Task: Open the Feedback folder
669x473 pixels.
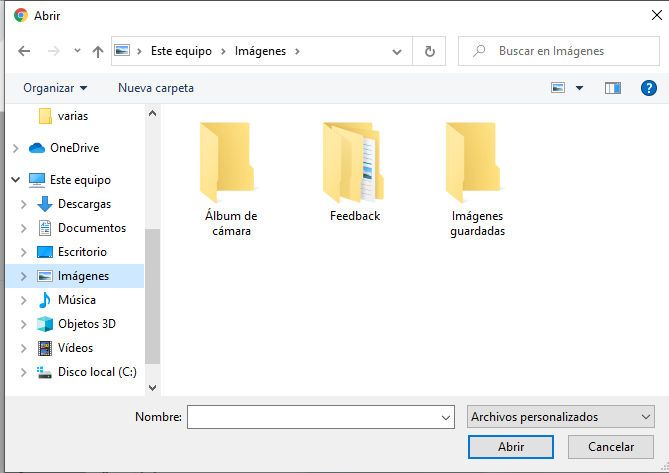Action: click(x=355, y=170)
